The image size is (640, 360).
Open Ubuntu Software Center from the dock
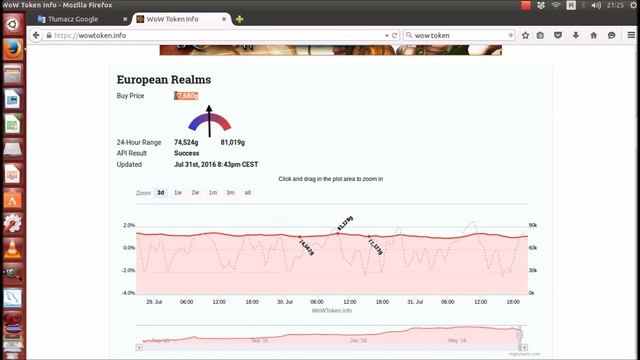click(x=12, y=199)
